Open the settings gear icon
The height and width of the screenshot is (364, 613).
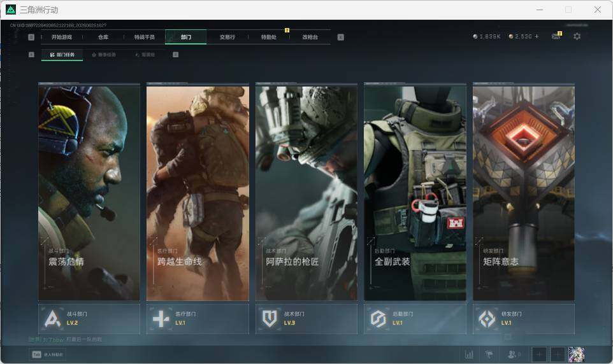point(577,36)
